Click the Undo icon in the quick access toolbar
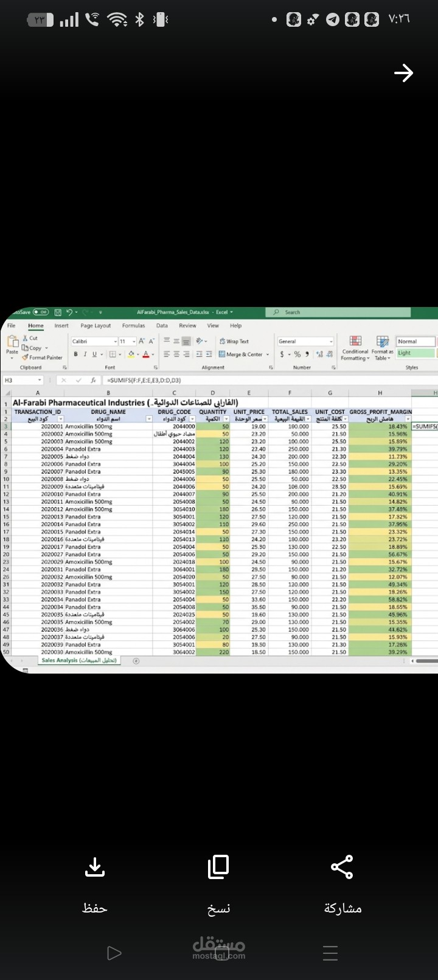This screenshot has width=438, height=980. (x=69, y=312)
